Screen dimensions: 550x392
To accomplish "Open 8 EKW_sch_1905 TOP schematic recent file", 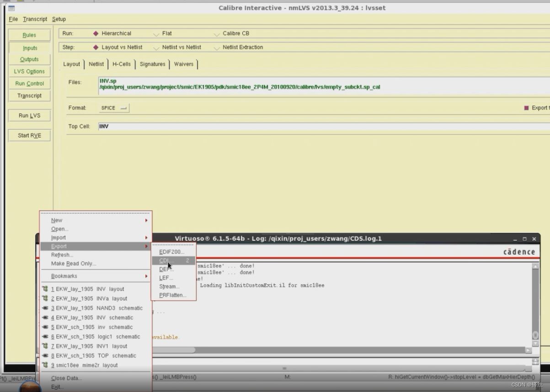I will coord(93,355).
